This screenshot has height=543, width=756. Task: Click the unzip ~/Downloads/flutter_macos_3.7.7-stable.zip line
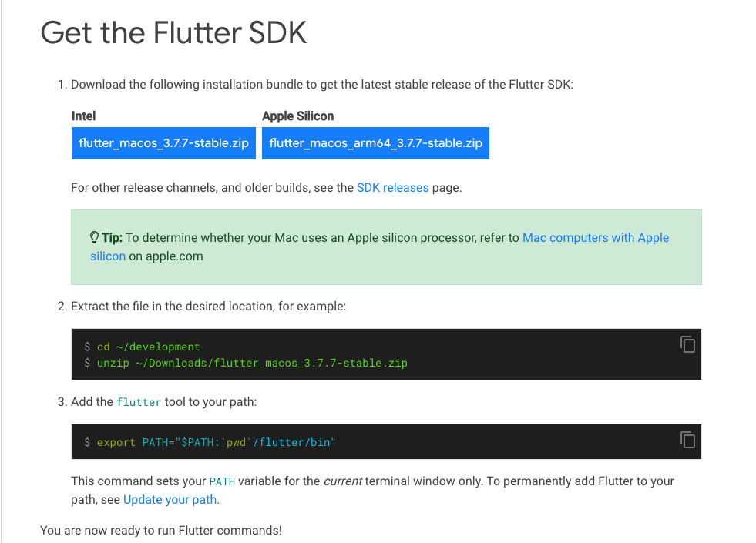click(x=252, y=363)
